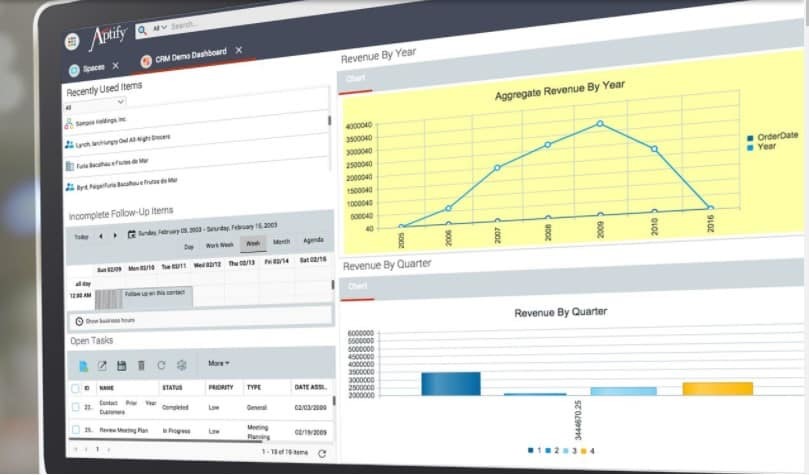Viewport: 809px width, 475px height.
Task: Click the open-in-new-window icon in Open Tasks
Action: [x=102, y=366]
